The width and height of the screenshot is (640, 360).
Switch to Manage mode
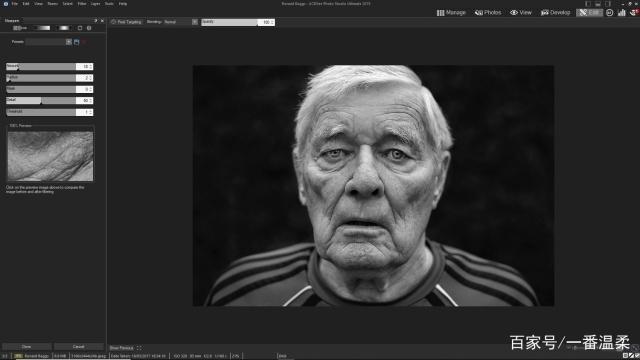pyautogui.click(x=451, y=13)
